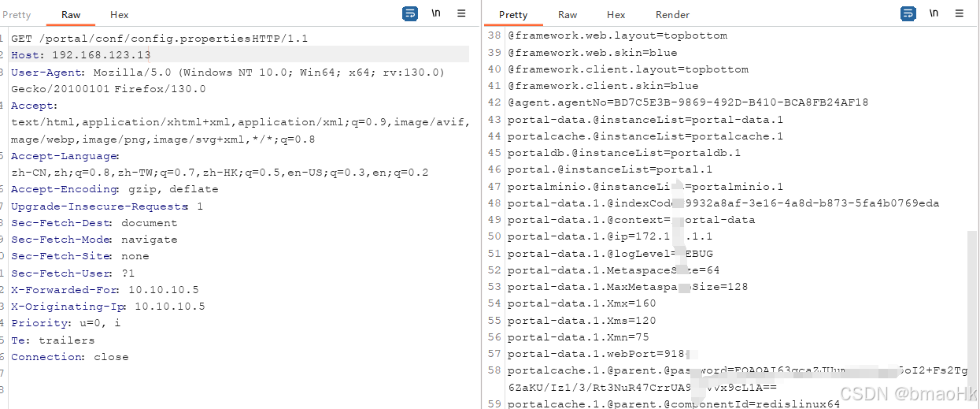Click the Sec-Fetch-Site: none header
This screenshot has width=980, height=409.
[80, 256]
